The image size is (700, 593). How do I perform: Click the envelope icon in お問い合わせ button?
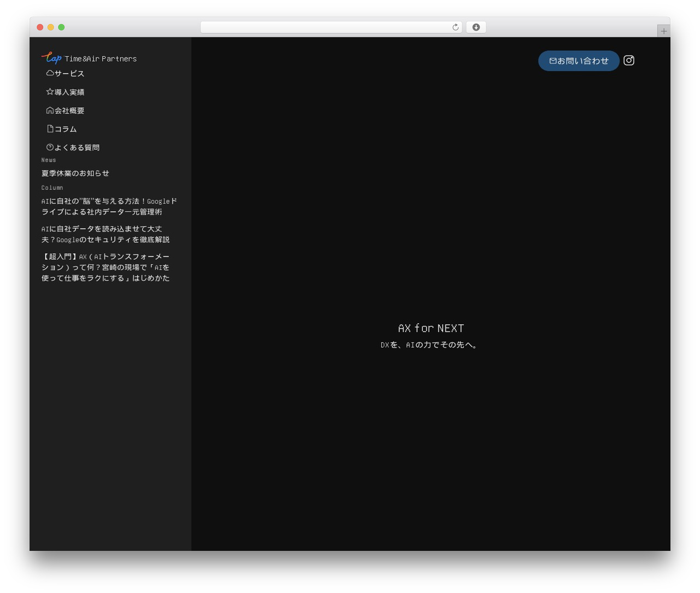click(553, 61)
